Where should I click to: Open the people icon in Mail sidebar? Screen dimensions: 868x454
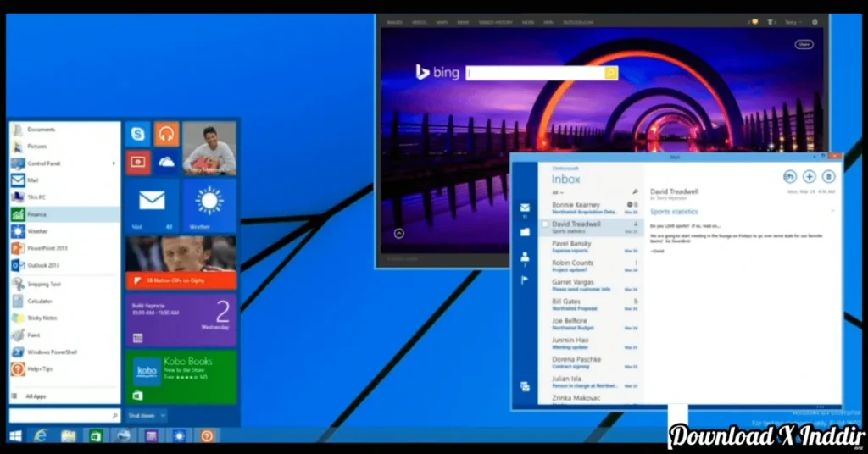point(525,257)
